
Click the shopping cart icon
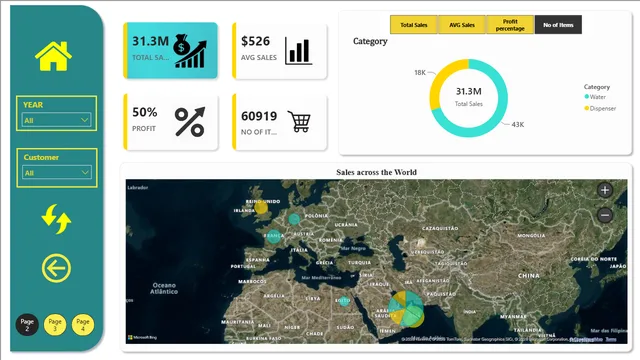click(299, 121)
